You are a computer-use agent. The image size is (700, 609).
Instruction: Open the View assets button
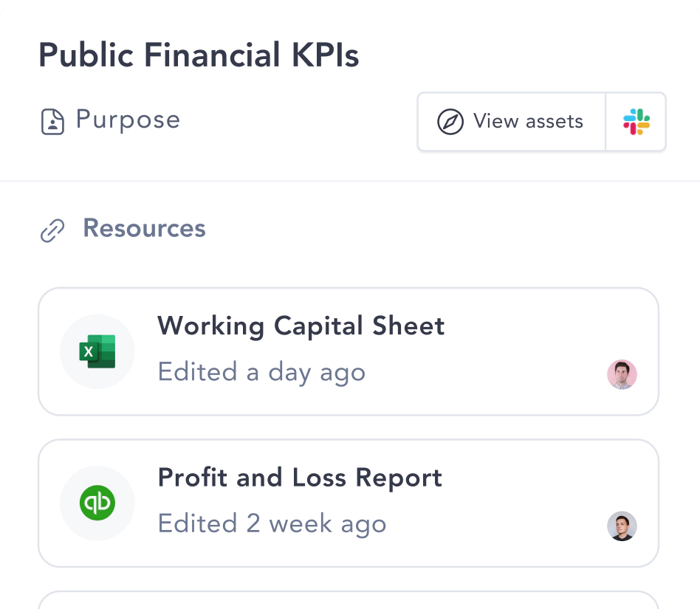[x=511, y=121]
